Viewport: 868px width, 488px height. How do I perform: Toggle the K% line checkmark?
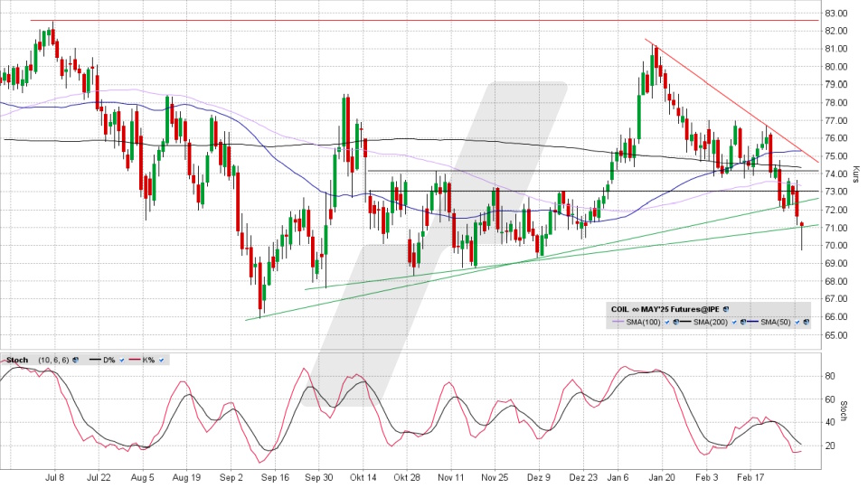(x=161, y=360)
